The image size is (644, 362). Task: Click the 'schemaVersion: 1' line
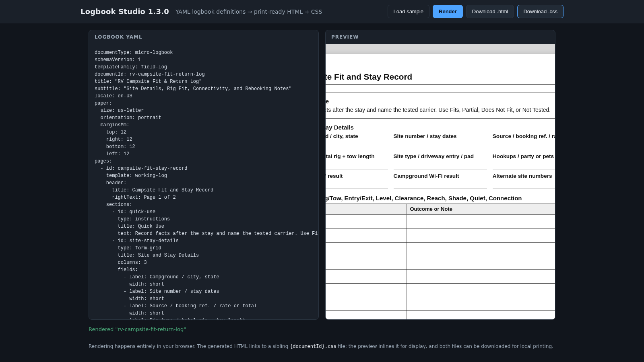point(118,60)
